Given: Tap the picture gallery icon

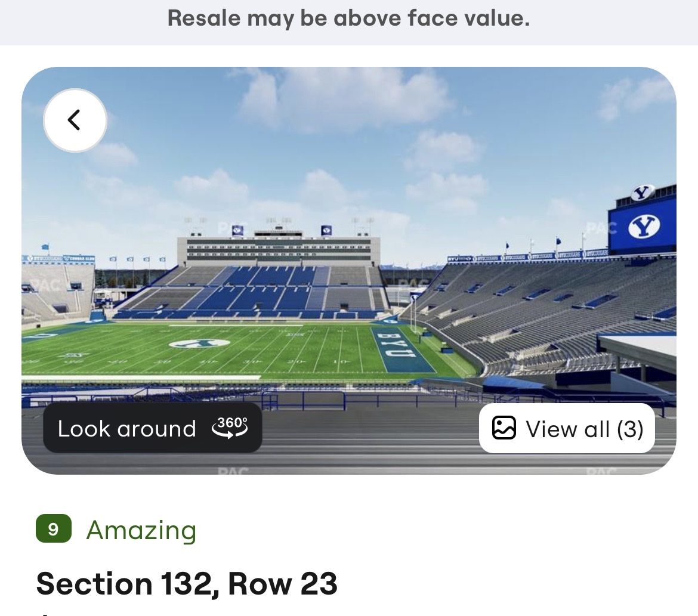Looking at the screenshot, I should 504,428.
